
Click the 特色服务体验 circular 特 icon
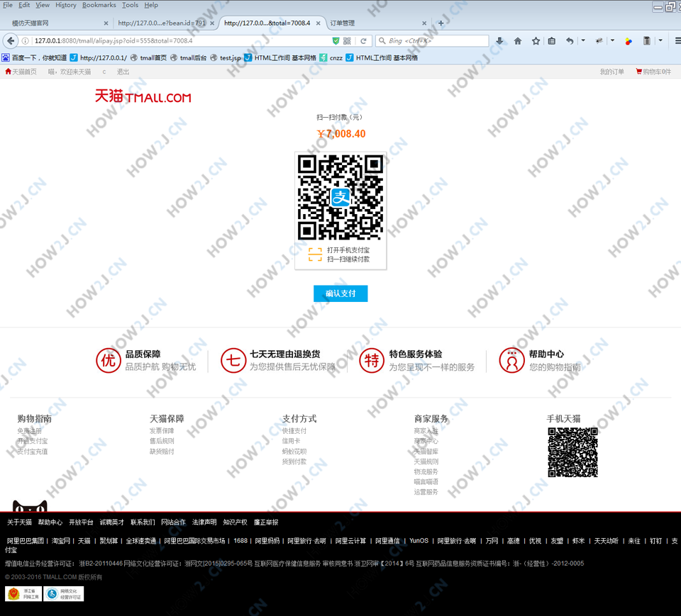tap(372, 360)
